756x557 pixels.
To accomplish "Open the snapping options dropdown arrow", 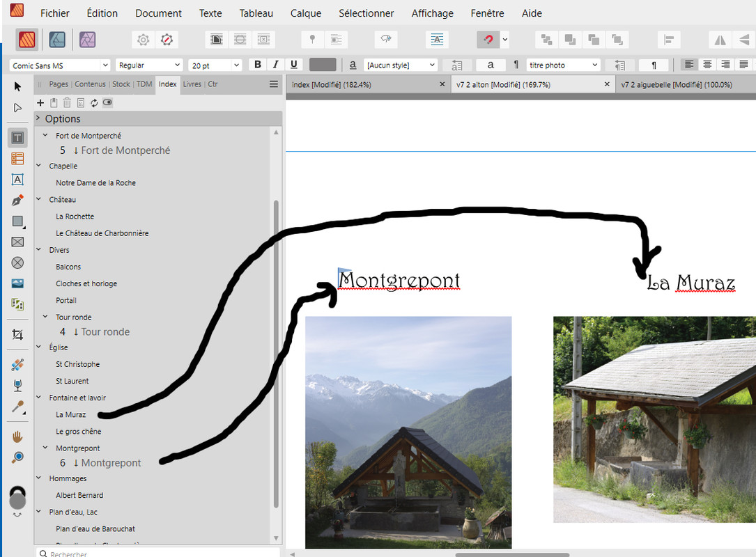I will coord(504,40).
